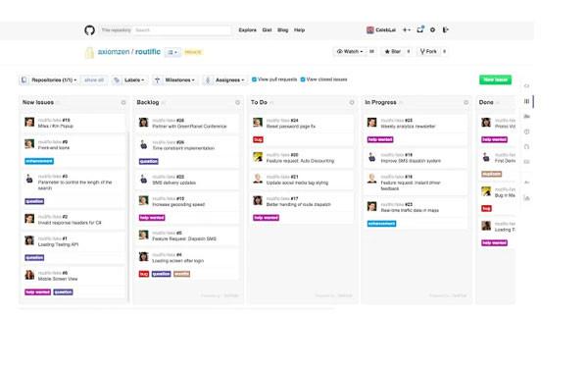
Task: Open the Watch dropdown button
Action: pos(350,51)
